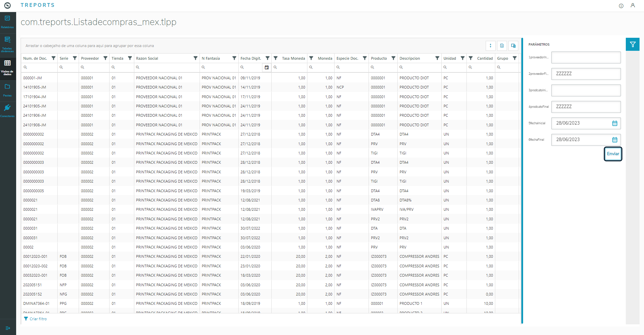Open the Pastas sidebar section
The image size is (644, 335).
coord(7,90)
